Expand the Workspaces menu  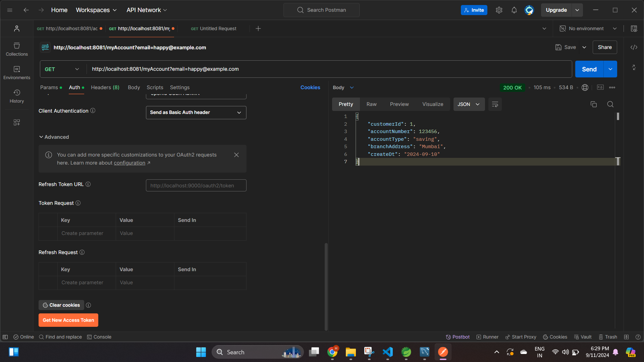pyautogui.click(x=96, y=10)
